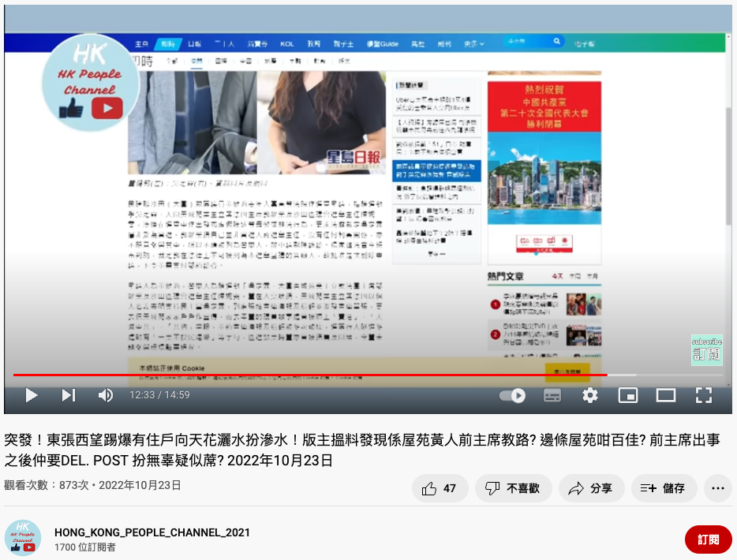Screen dimensions: 737x560
Task: Open video settings gear
Action: tap(590, 396)
